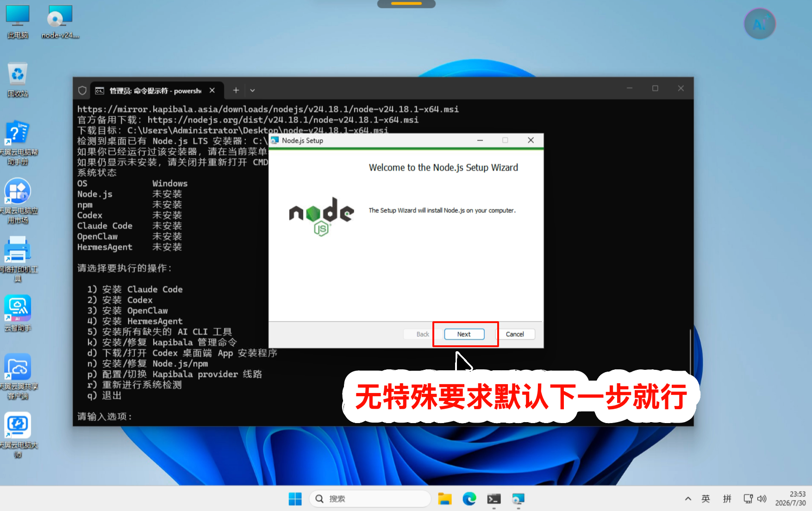Open 天翼云电脑大师 desktop shortcut
Screen dimensions: 812x511
coord(18,435)
